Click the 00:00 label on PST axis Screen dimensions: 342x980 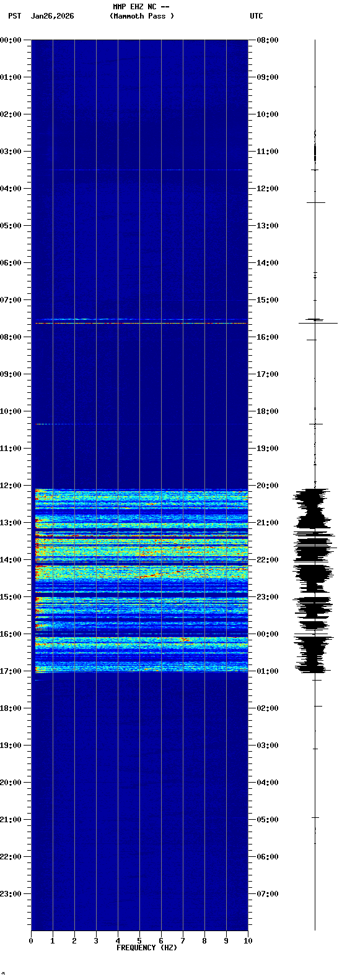click(11, 40)
